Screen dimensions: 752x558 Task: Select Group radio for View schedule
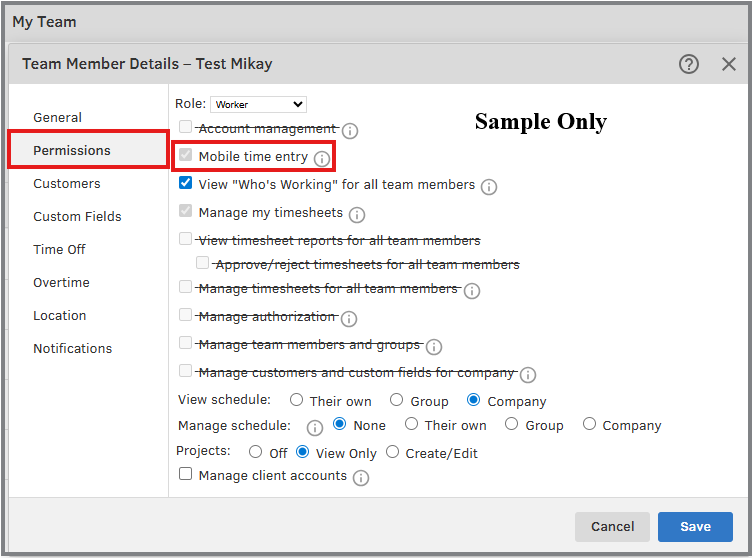click(x=396, y=400)
